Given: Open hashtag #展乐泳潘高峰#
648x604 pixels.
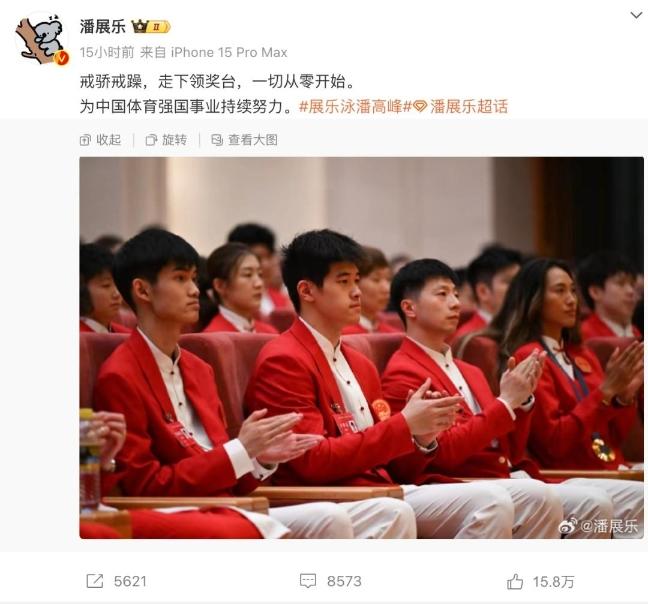Looking at the screenshot, I should pyautogui.click(x=355, y=107).
